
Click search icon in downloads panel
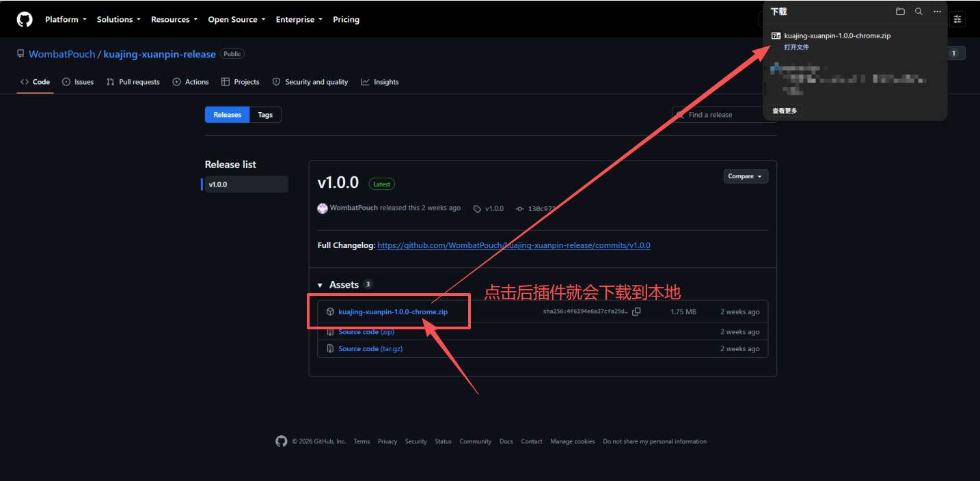(918, 12)
